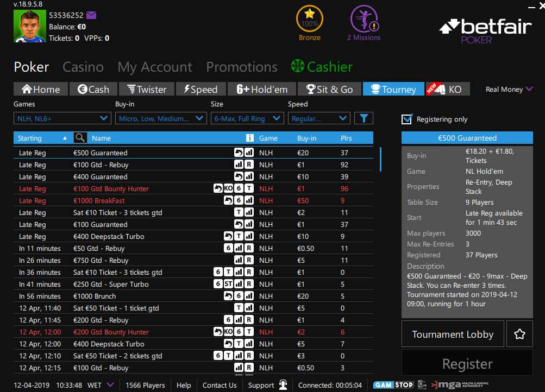Image resolution: width=545 pixels, height=392 pixels.
Task: Click the filter funnel icon
Action: pyautogui.click(x=364, y=118)
